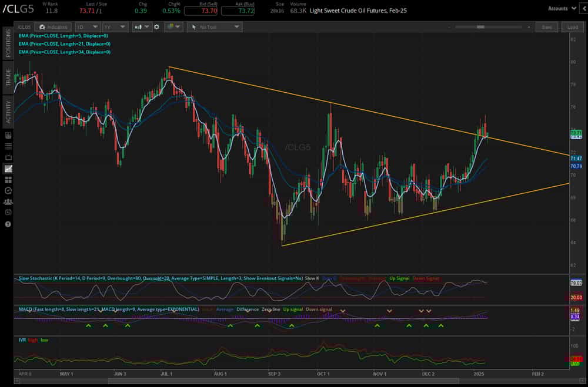This screenshot has width=588, height=387.
Task: Open the Indicators patterns button
Action: click(x=53, y=26)
